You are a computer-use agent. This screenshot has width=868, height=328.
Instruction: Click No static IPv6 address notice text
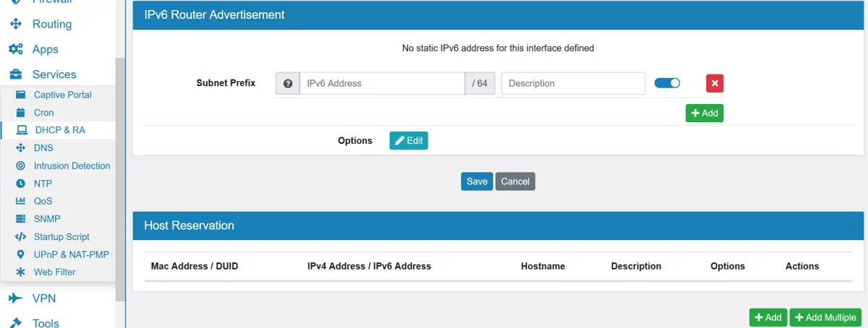coord(498,48)
